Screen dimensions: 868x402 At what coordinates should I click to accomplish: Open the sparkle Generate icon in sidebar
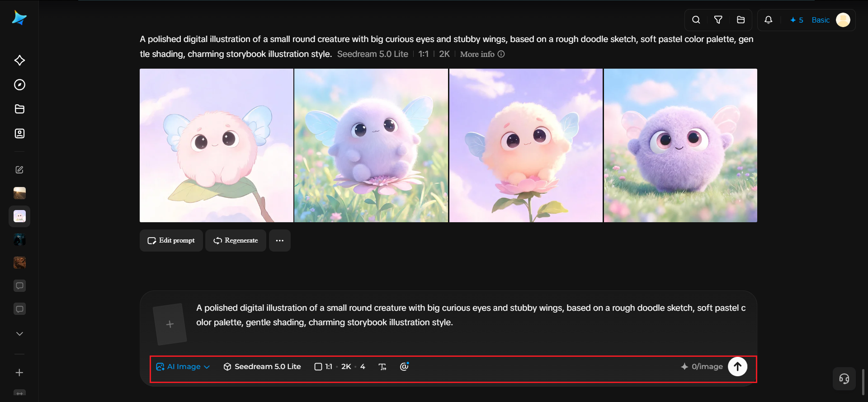pos(19,61)
